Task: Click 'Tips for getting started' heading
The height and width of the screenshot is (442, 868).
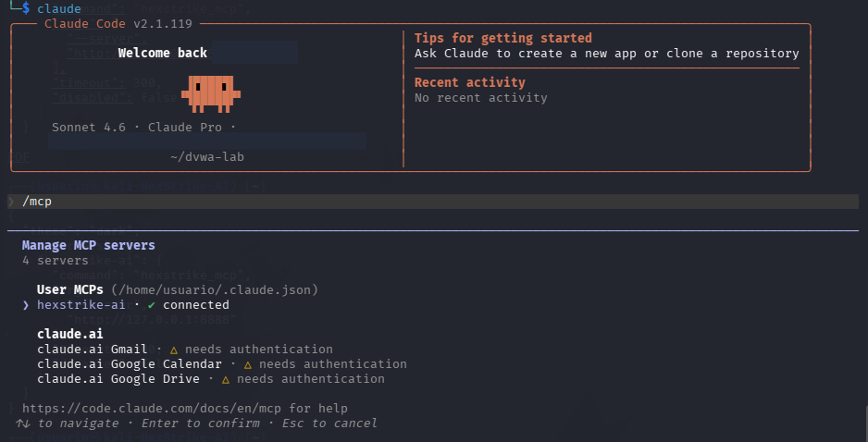Action: (503, 38)
